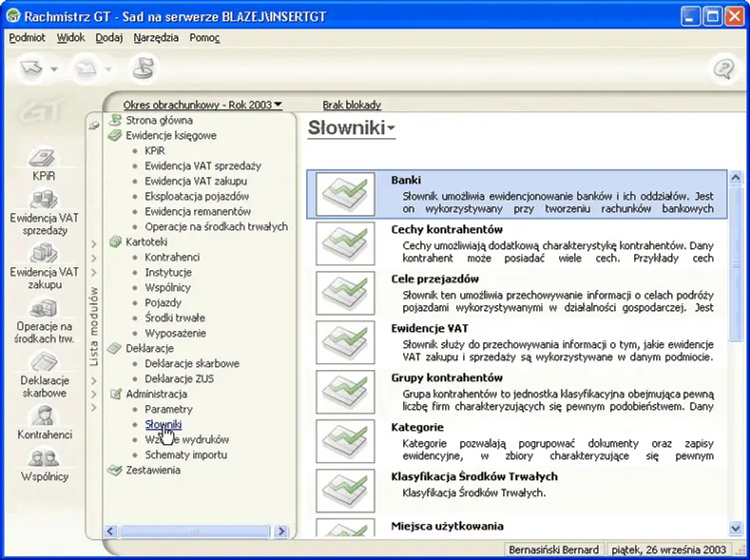Click Bernasiński Bernard in the status bar

coord(553,550)
